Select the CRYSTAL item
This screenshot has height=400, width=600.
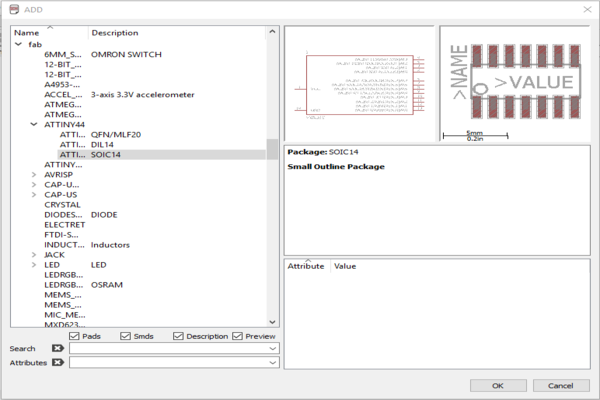pyautogui.click(x=62, y=204)
